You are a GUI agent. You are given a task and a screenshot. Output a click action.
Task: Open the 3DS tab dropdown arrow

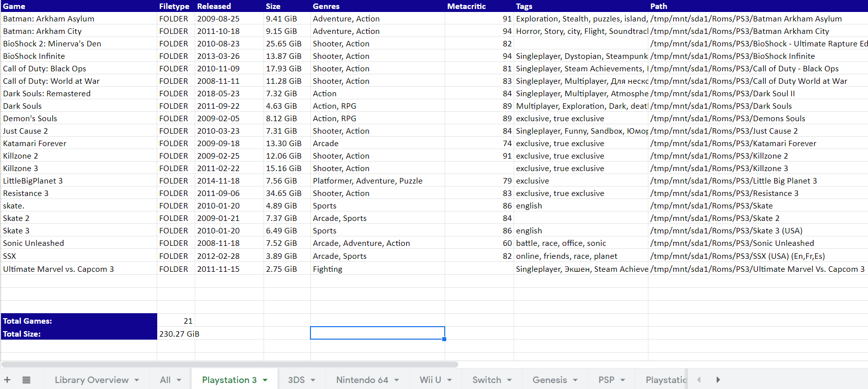[313, 380]
